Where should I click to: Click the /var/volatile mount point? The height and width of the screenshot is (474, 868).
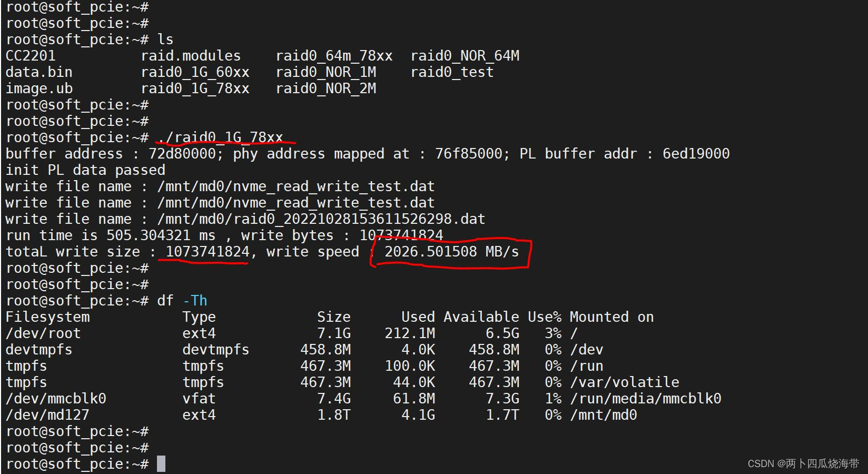tap(625, 382)
